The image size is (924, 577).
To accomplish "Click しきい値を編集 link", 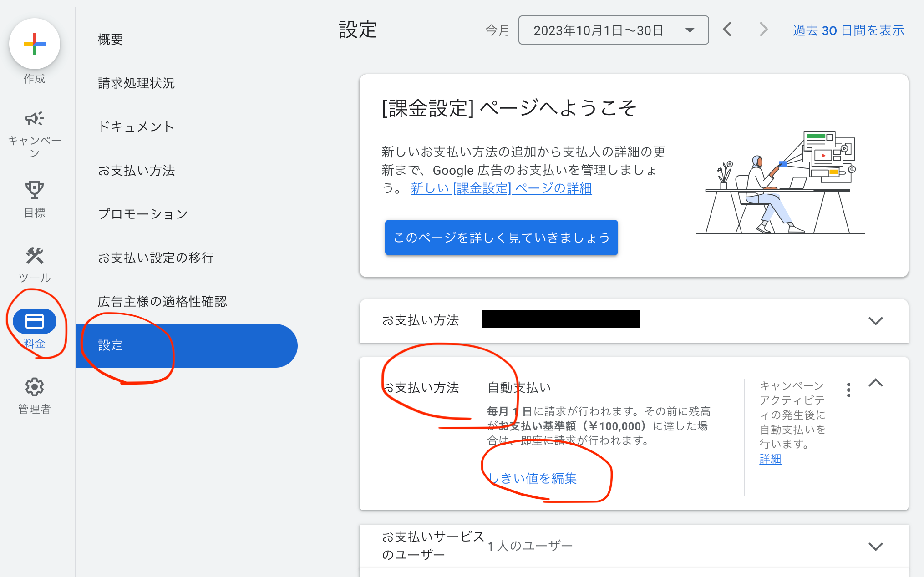I will click(532, 478).
